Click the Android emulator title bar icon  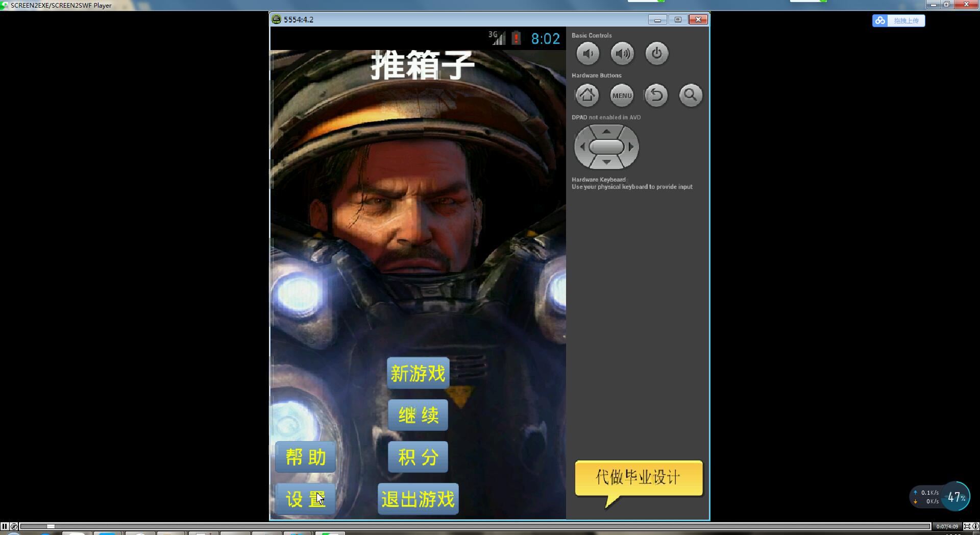(x=276, y=20)
